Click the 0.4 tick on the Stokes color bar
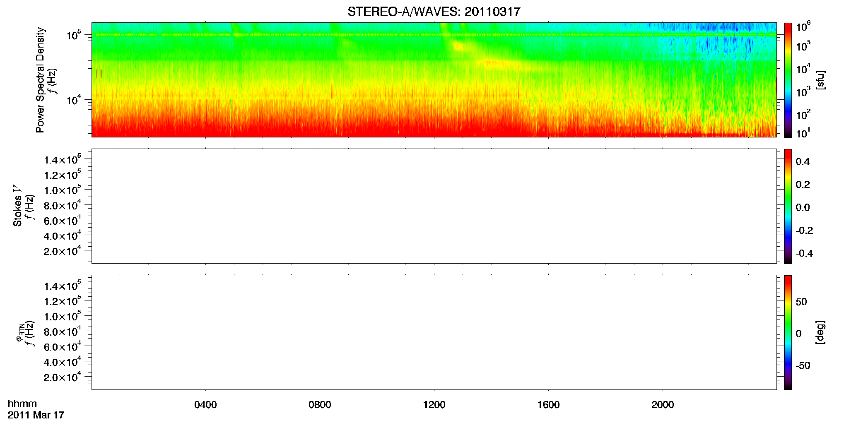Screen dimensions: 868x447 (803, 162)
